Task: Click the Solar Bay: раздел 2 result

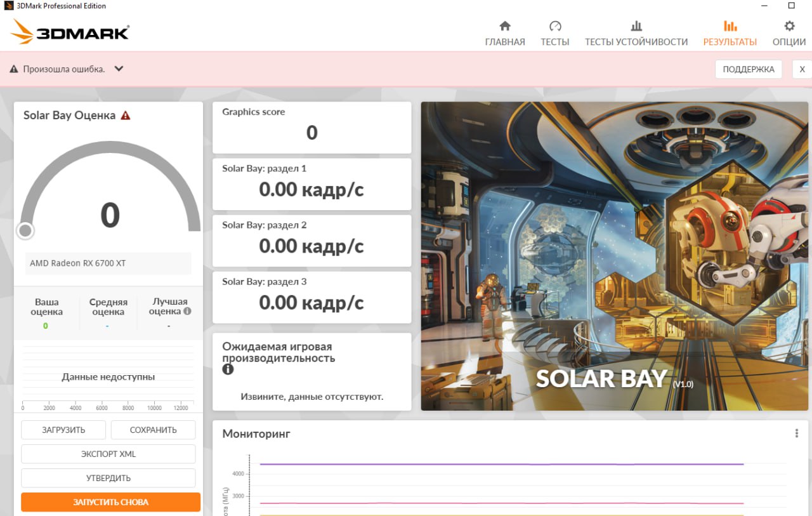Action: 311,241
